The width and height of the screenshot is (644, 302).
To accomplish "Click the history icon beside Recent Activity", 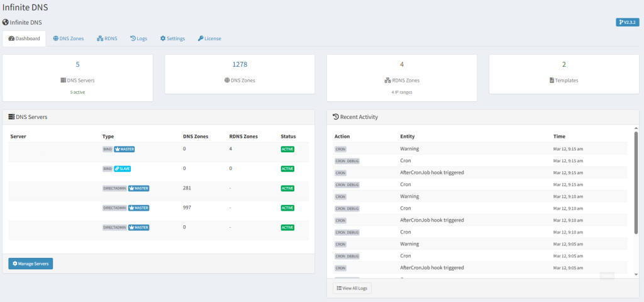I will (335, 116).
